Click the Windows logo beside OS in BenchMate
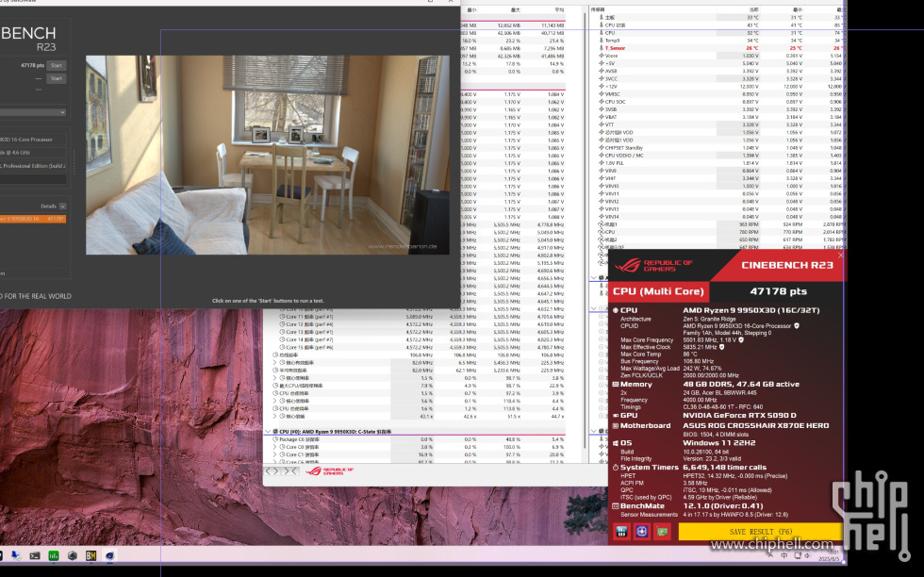 tap(615, 442)
